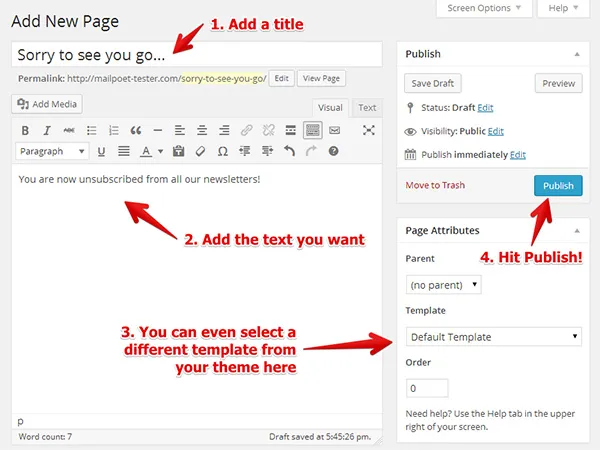
Task: Toggle strikethrough formatting
Action: point(69,130)
